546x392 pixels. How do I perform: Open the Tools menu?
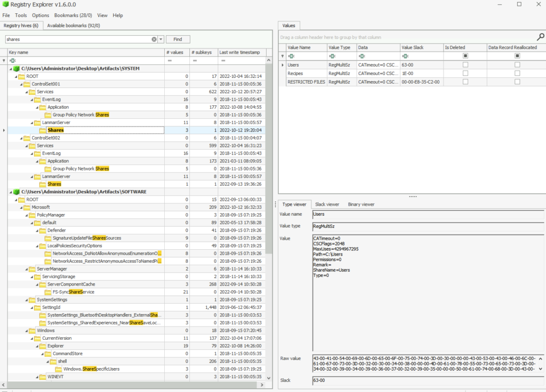pyautogui.click(x=21, y=15)
